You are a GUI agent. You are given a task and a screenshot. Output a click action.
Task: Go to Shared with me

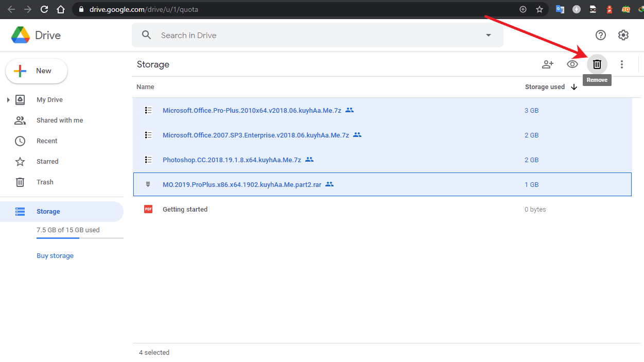coord(59,120)
